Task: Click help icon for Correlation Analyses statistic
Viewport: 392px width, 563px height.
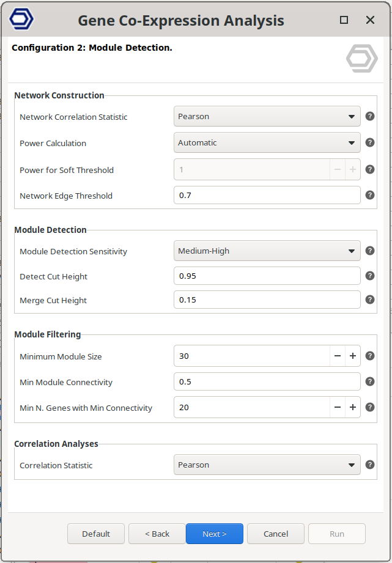Action: [370, 465]
